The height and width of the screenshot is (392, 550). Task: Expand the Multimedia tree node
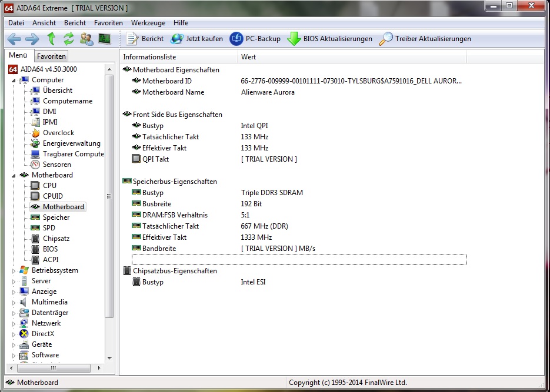pos(14,302)
